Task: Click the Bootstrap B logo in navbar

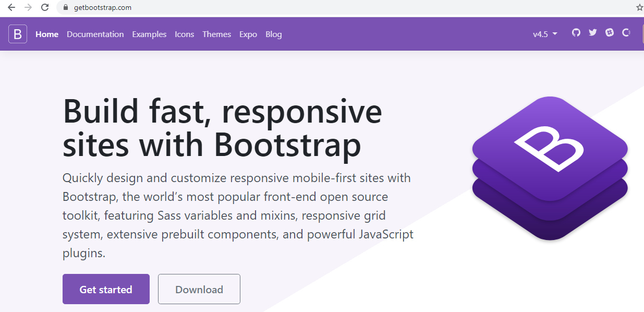Action: point(18,34)
